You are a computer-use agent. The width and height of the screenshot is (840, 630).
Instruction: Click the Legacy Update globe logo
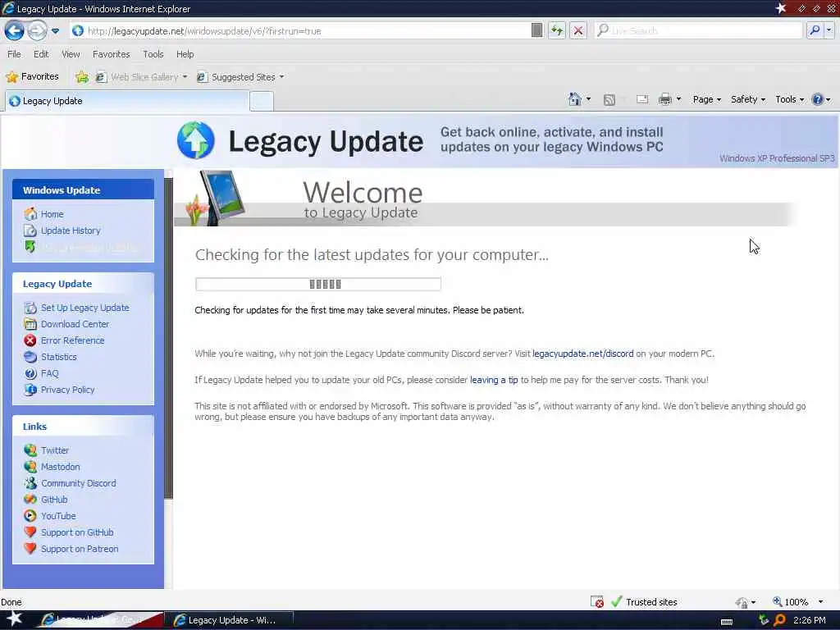[x=195, y=140]
